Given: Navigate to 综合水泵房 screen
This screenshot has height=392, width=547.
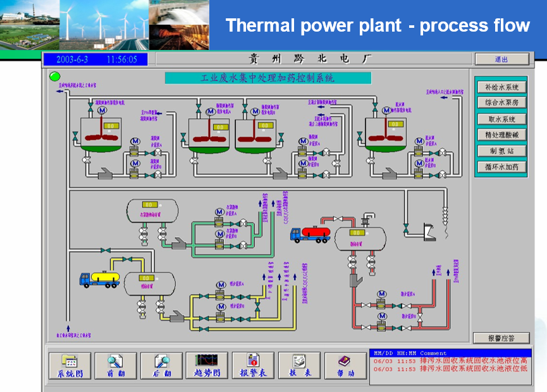Looking at the screenshot, I should point(501,102).
